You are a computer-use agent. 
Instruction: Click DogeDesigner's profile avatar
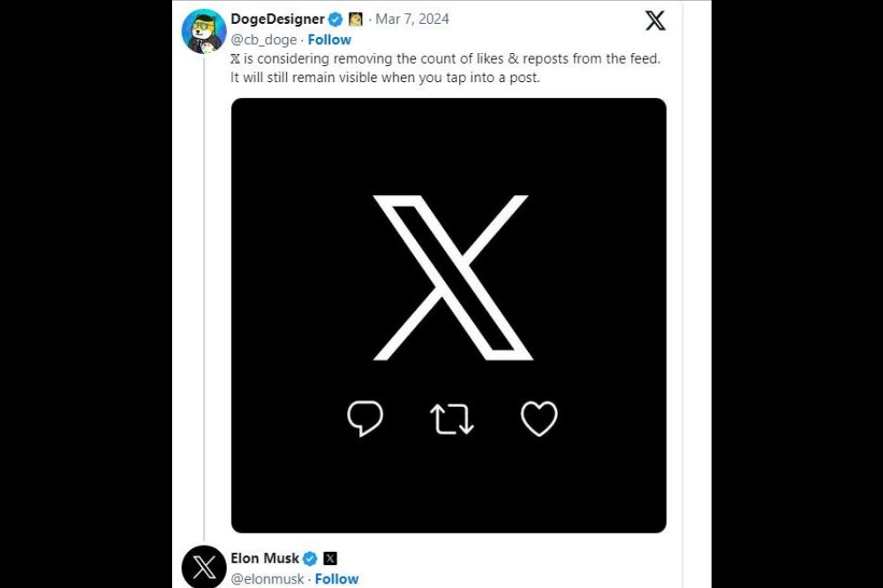[x=204, y=31]
